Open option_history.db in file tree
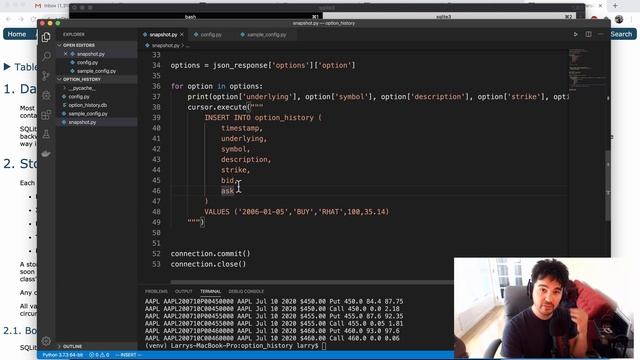The width and height of the screenshot is (640, 360). click(x=87, y=105)
